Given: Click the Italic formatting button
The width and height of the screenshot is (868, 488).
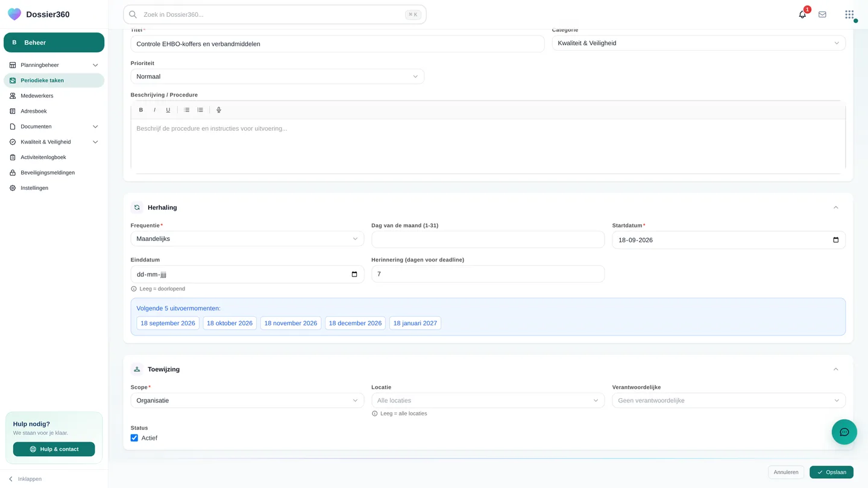Looking at the screenshot, I should [x=154, y=110].
